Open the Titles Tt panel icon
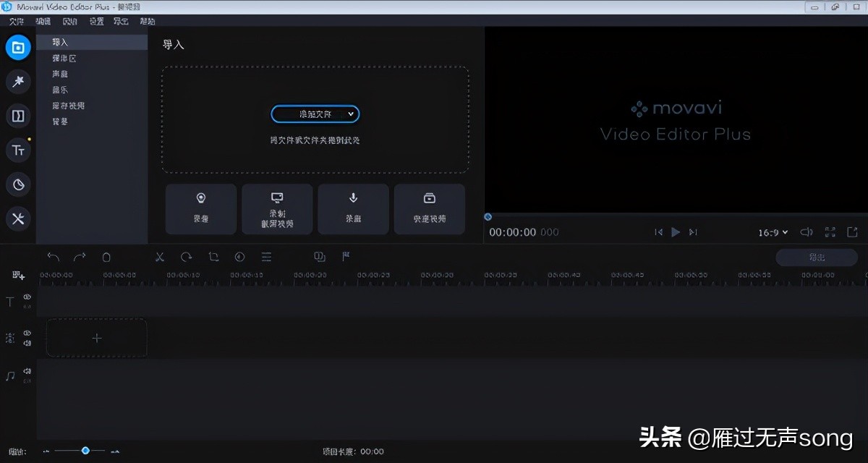Viewport: 868px width, 463px height. [18, 150]
